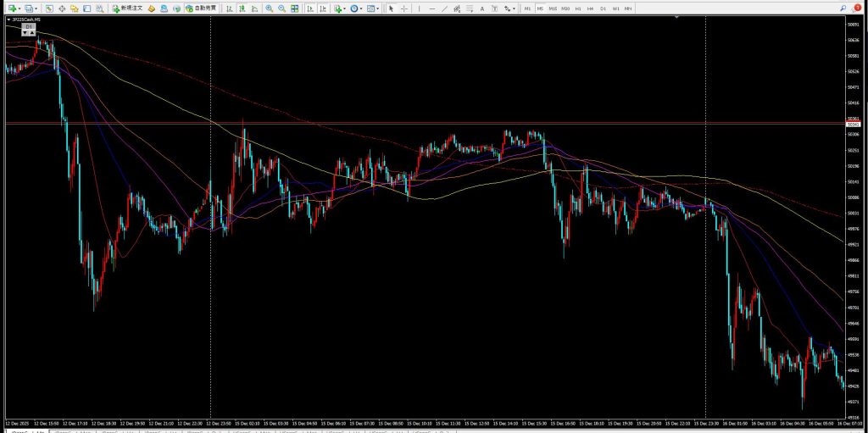Open the search magnifier at top right
The image size is (868, 433).
click(845, 8)
